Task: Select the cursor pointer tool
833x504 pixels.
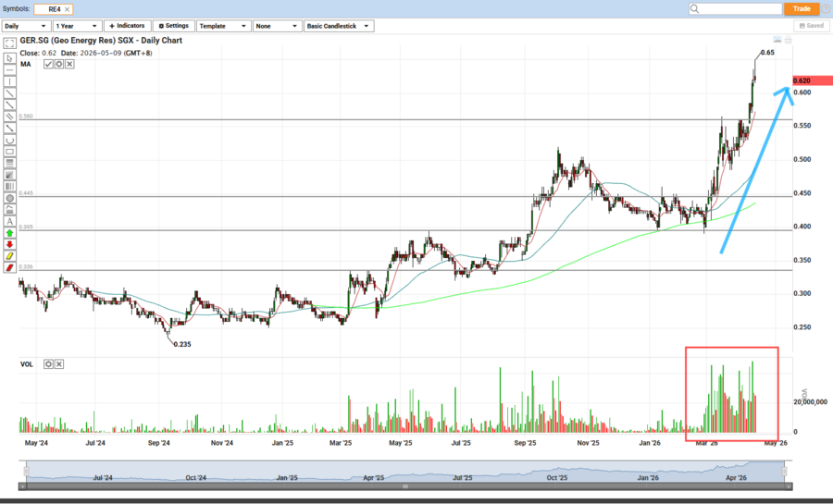Action: click(9, 57)
